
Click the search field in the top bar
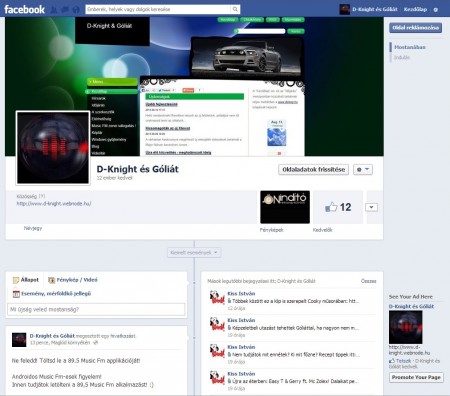tap(158, 9)
